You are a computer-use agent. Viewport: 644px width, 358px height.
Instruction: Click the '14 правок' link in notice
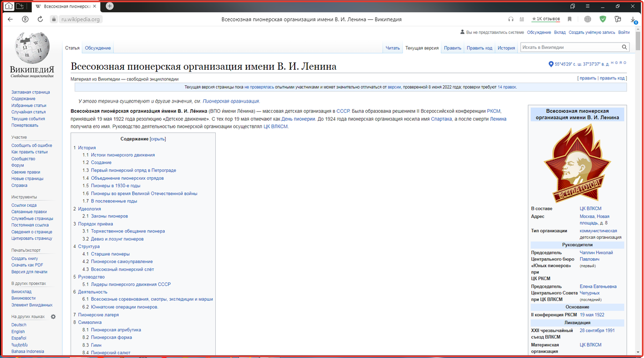[507, 87]
